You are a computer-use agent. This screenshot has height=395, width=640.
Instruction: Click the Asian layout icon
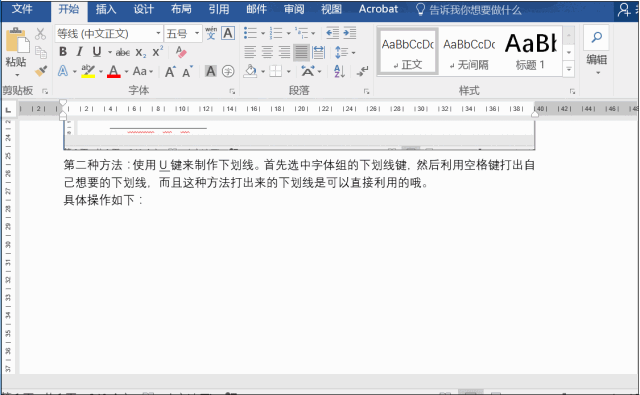coord(308,71)
